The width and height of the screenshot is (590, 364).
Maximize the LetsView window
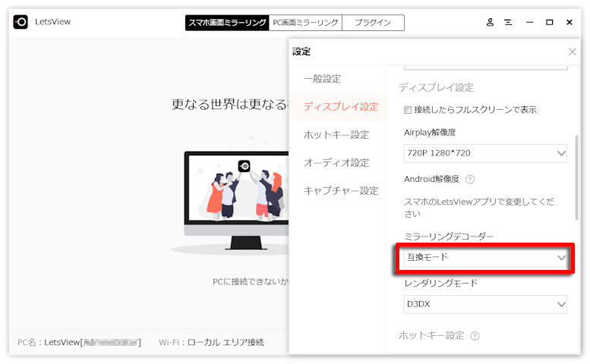[x=549, y=23]
